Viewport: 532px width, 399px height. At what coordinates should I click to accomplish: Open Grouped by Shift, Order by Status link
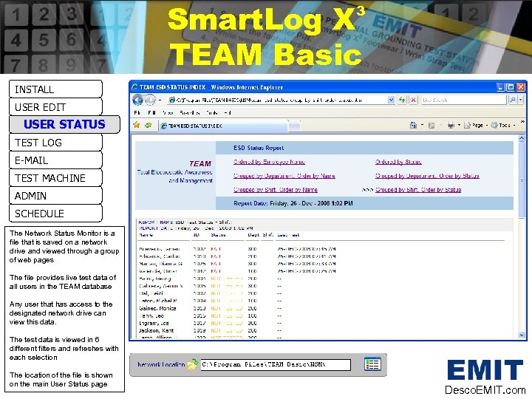418,190
